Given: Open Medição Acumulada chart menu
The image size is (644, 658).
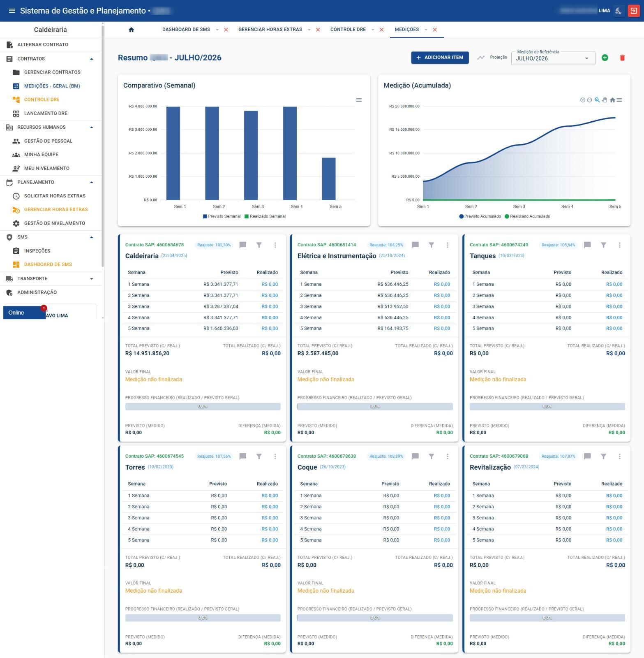Looking at the screenshot, I should coord(619,100).
